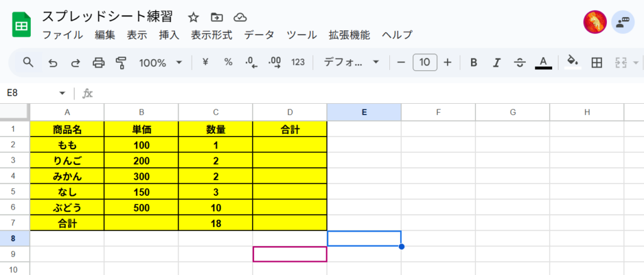Open the 表示形式 menu
Image resolution: width=644 pixels, height=275 pixels.
pos(211,35)
